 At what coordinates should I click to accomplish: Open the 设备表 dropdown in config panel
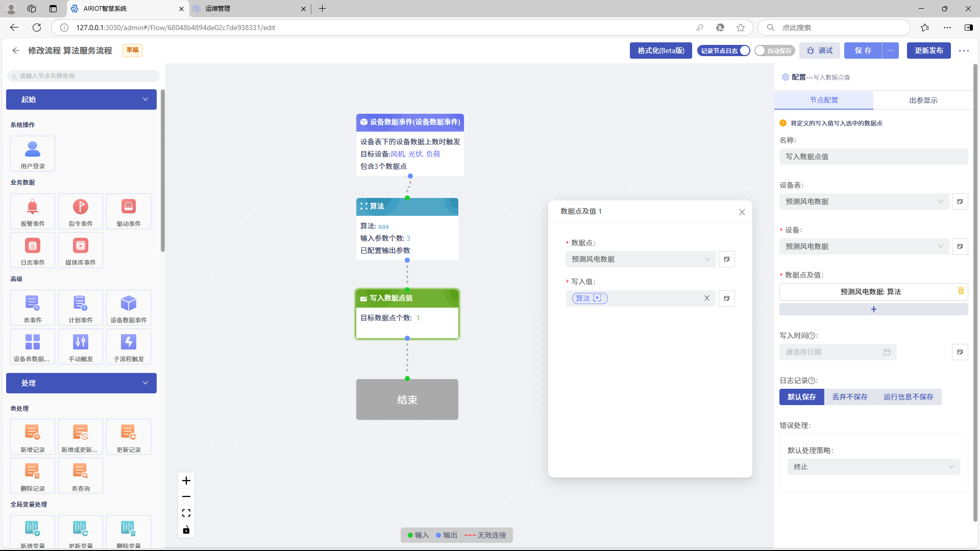864,202
